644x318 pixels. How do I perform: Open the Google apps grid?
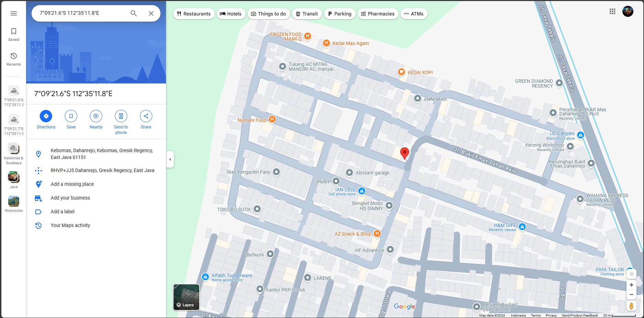tap(612, 11)
